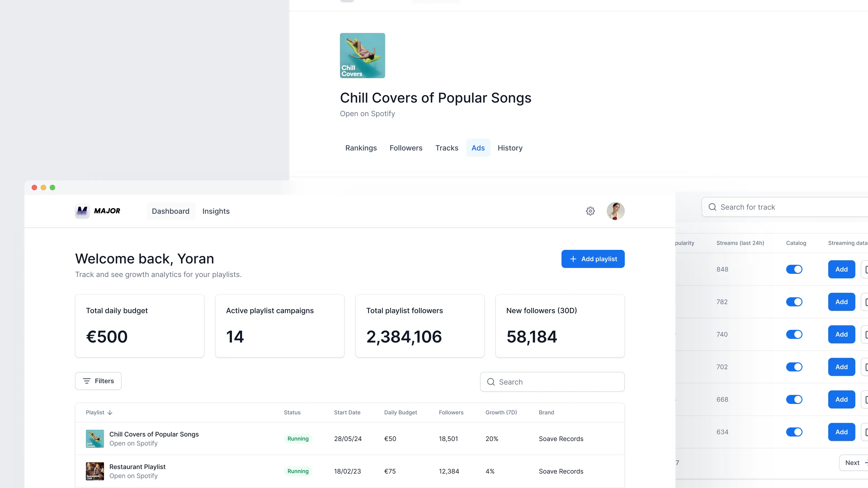Open the History tab
The image size is (868, 488).
510,148
